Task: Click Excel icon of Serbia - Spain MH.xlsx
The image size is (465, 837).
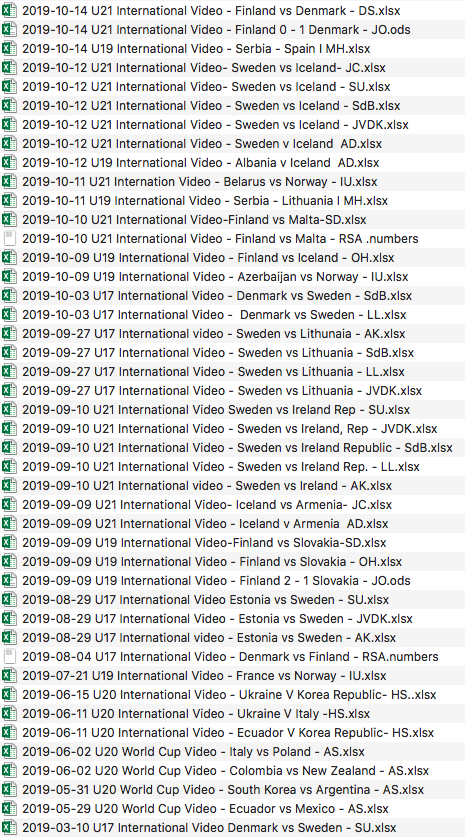Action: tap(9, 48)
